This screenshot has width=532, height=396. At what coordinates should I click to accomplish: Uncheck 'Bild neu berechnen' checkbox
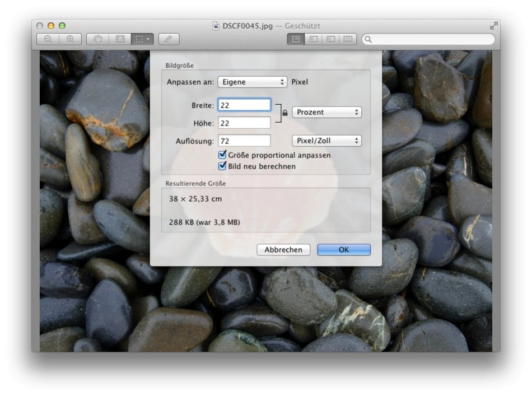click(x=222, y=166)
